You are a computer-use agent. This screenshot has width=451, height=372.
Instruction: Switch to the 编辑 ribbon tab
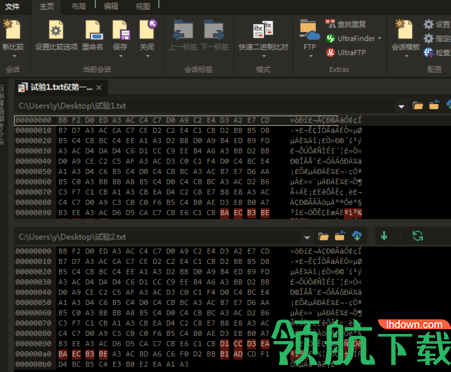point(111,7)
